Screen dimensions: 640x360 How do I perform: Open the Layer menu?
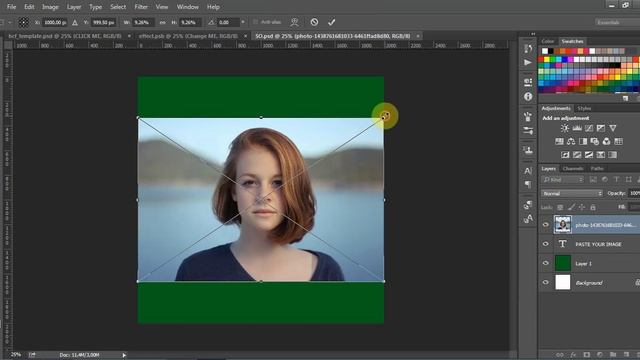(x=74, y=7)
